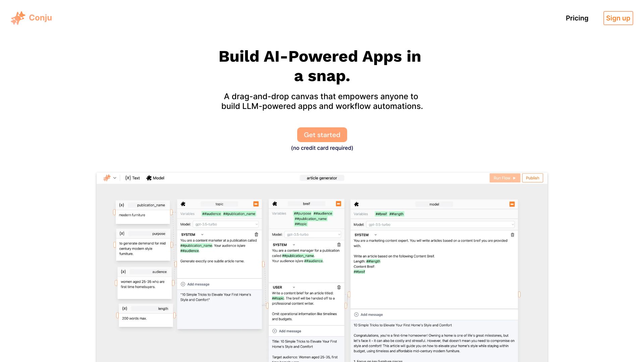Click the Conju logo icon
The width and height of the screenshot is (644, 362).
(16, 18)
